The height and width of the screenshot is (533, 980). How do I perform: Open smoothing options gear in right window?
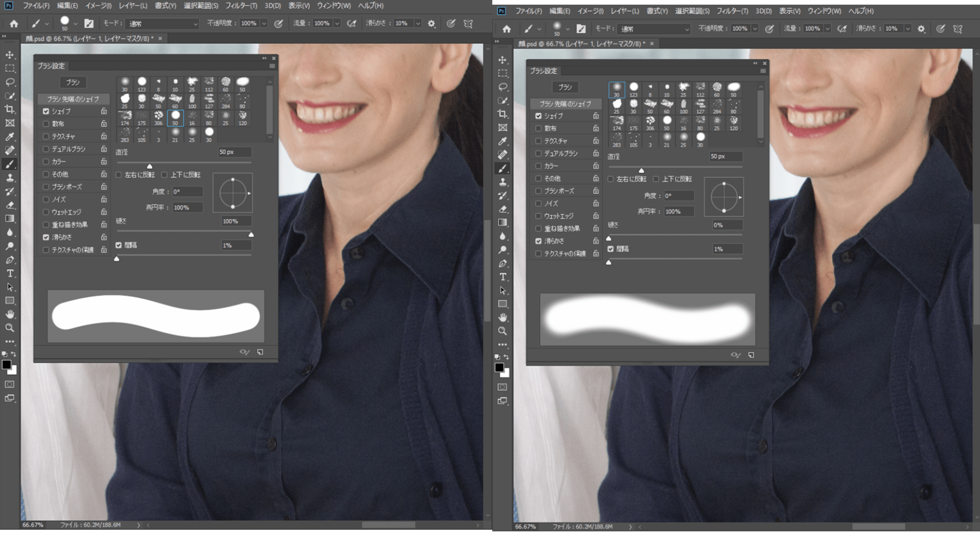click(921, 29)
